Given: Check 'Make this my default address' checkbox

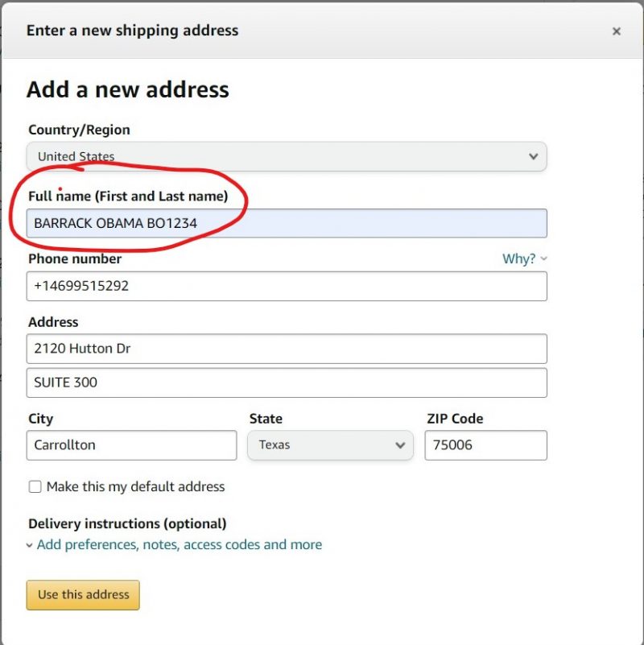Looking at the screenshot, I should 35,486.
